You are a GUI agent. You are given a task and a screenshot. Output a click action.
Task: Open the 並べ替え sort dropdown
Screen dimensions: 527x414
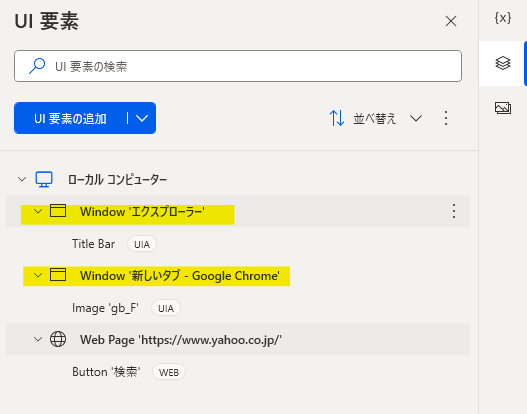416,118
